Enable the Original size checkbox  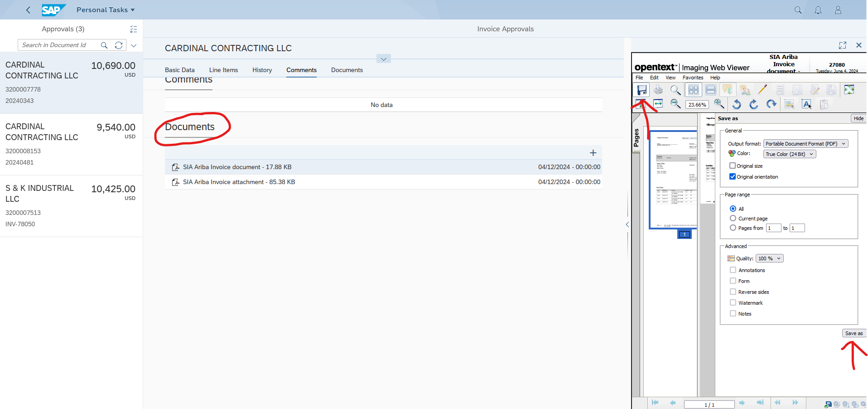point(733,166)
